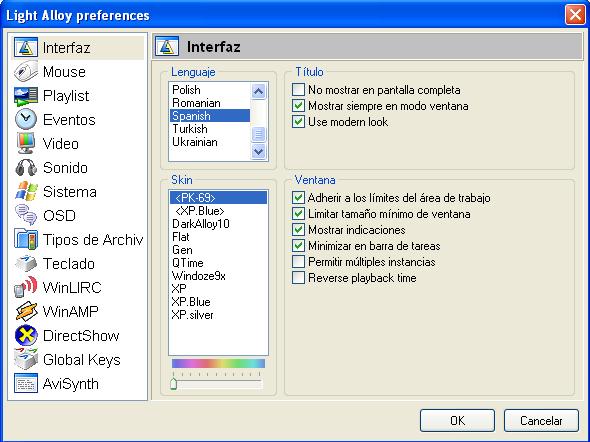The width and height of the screenshot is (590, 442).
Task: Open the Teclado keyboard key icon
Action: (x=26, y=264)
